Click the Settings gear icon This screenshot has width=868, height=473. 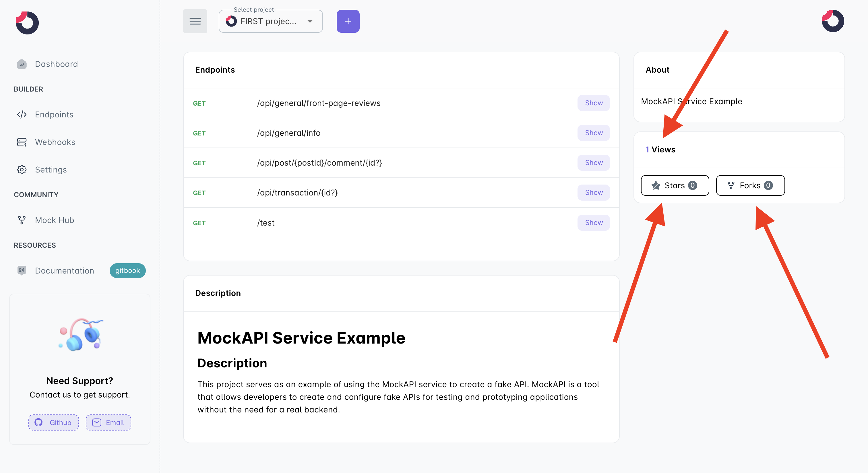(22, 169)
